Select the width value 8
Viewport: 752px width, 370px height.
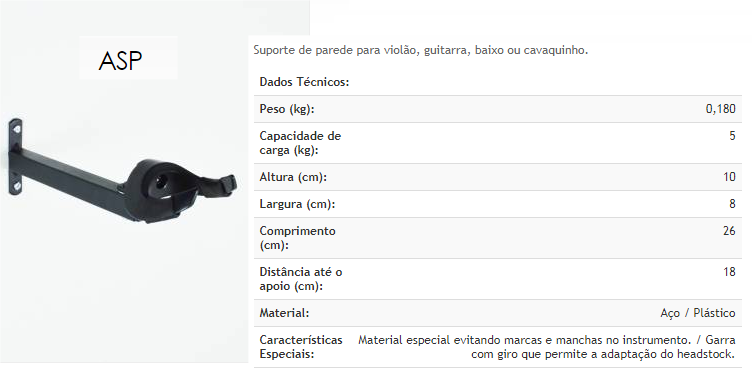[x=732, y=204]
